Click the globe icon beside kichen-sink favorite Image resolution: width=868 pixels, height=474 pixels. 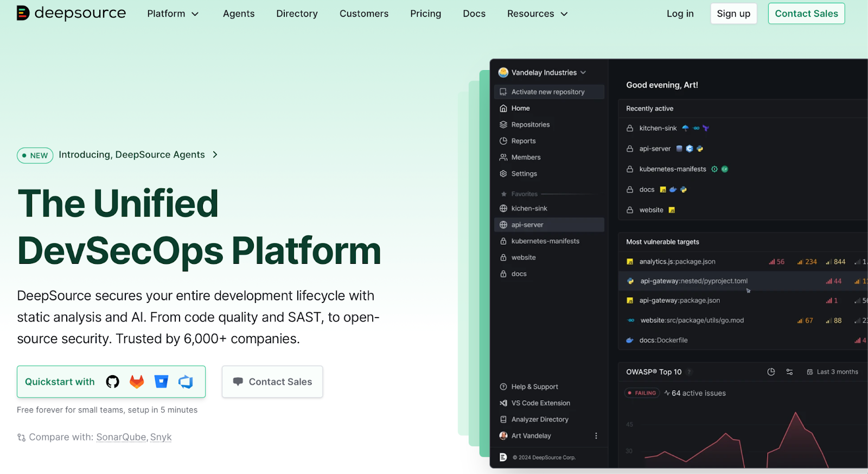click(503, 208)
